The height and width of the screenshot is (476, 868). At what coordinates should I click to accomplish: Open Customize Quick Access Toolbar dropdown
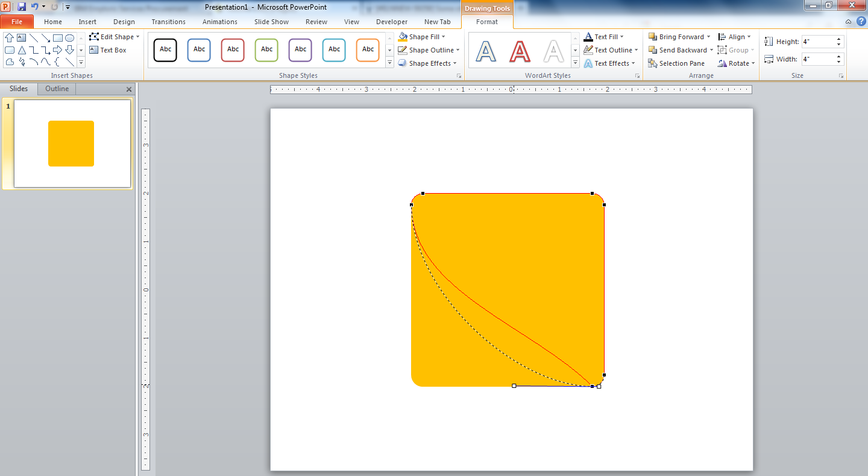(68, 7)
